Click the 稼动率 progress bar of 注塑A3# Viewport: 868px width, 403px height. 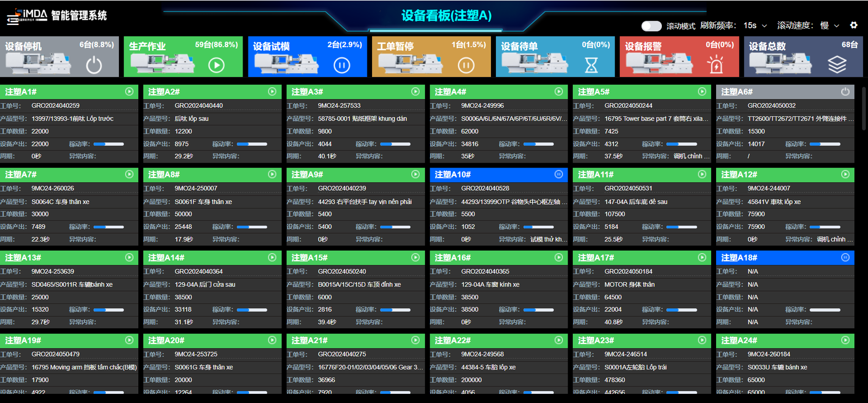click(395, 144)
